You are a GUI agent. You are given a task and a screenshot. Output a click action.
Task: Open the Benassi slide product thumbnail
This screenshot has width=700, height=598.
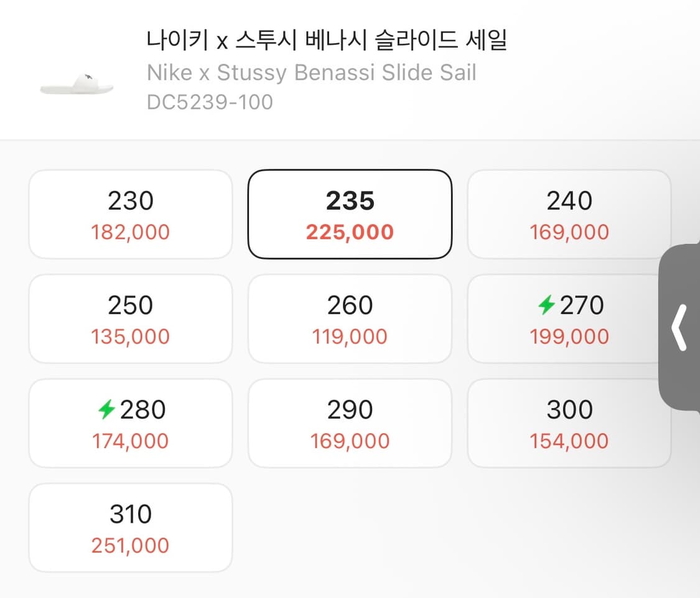[77, 85]
